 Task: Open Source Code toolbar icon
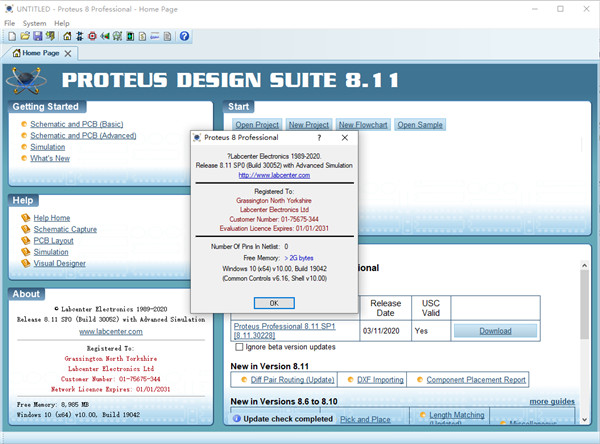155,36
